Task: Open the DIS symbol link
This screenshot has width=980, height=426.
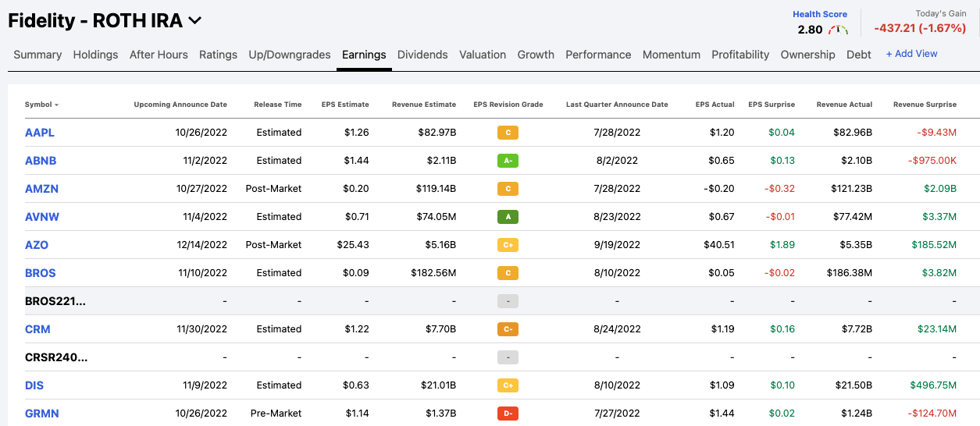Action: (x=35, y=385)
